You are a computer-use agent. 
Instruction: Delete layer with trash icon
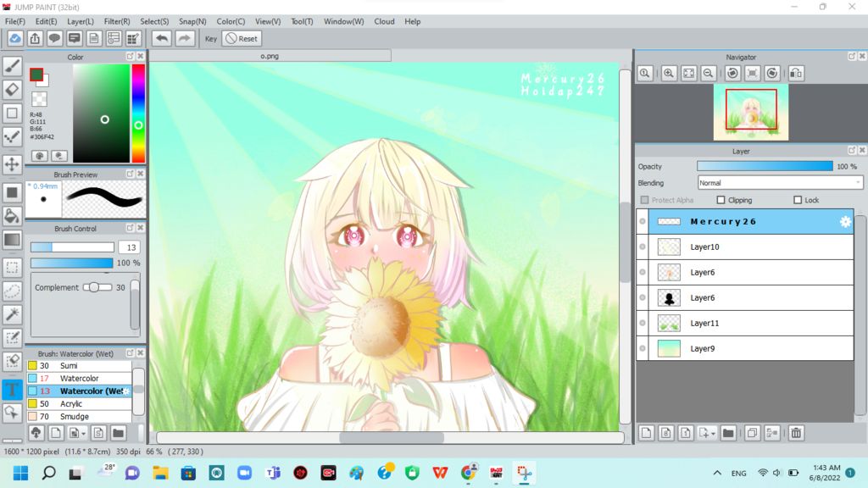coord(796,433)
